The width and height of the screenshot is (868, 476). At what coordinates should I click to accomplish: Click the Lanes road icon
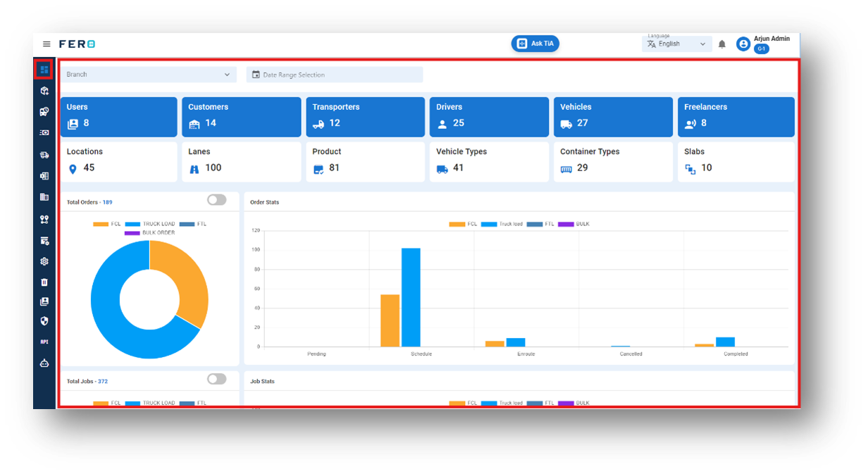coord(194,169)
